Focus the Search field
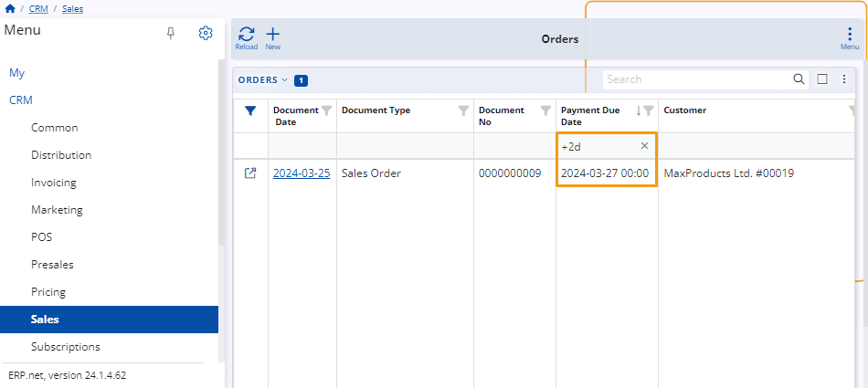 (x=697, y=79)
